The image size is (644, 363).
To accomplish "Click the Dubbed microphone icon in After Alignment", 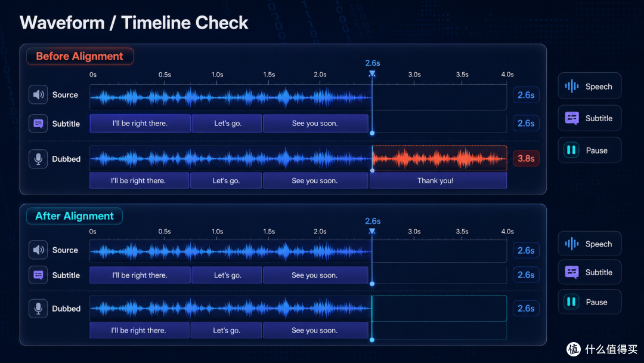I will 38,308.
